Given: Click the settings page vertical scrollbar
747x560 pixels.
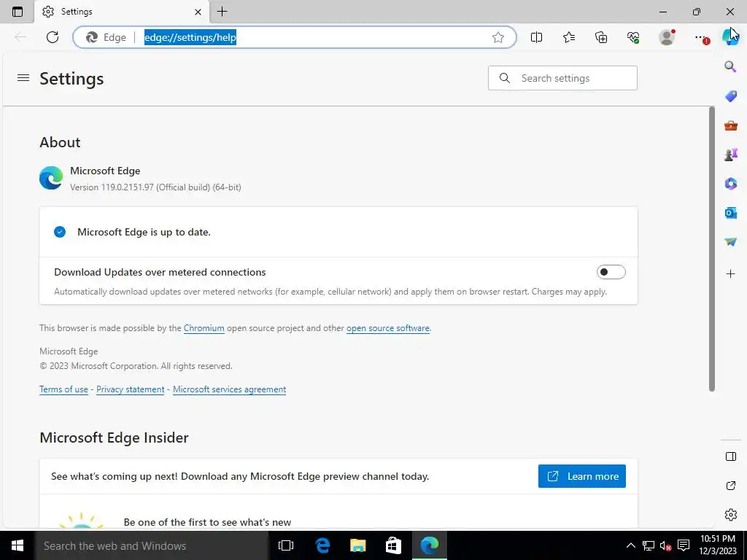Looking at the screenshot, I should pyautogui.click(x=712, y=249).
